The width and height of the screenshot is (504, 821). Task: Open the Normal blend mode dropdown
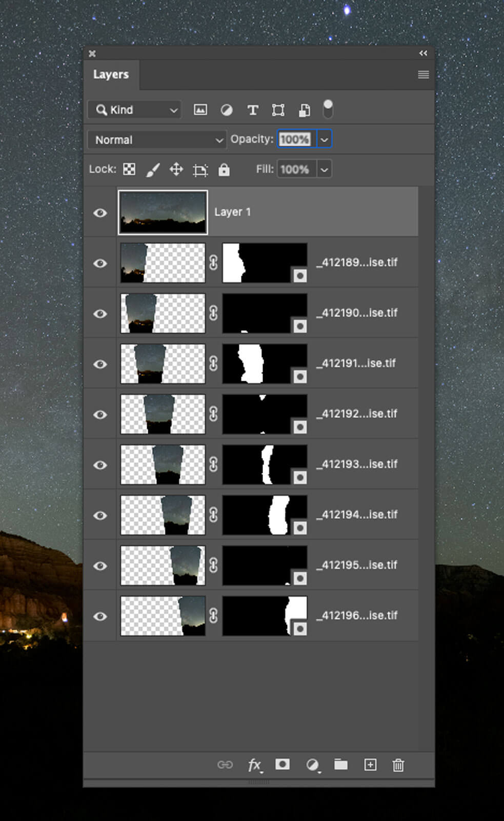157,140
